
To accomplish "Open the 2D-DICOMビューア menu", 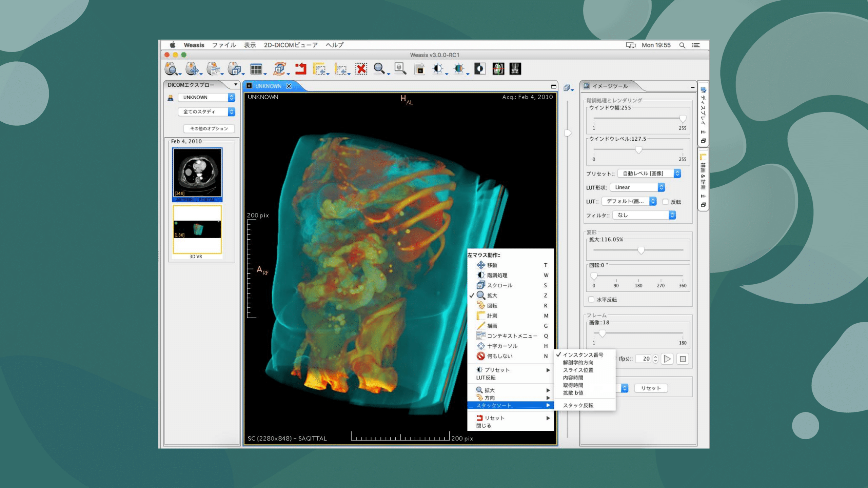I will pos(291,45).
